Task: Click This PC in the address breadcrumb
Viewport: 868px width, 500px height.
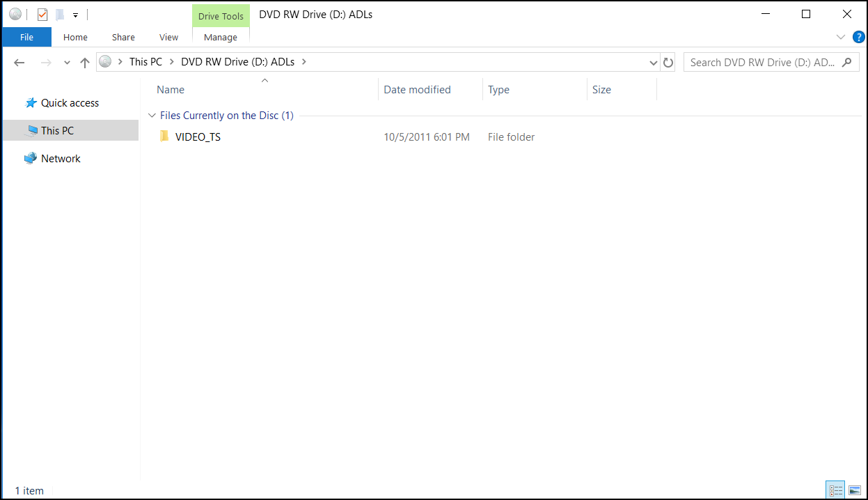Action: [145, 61]
